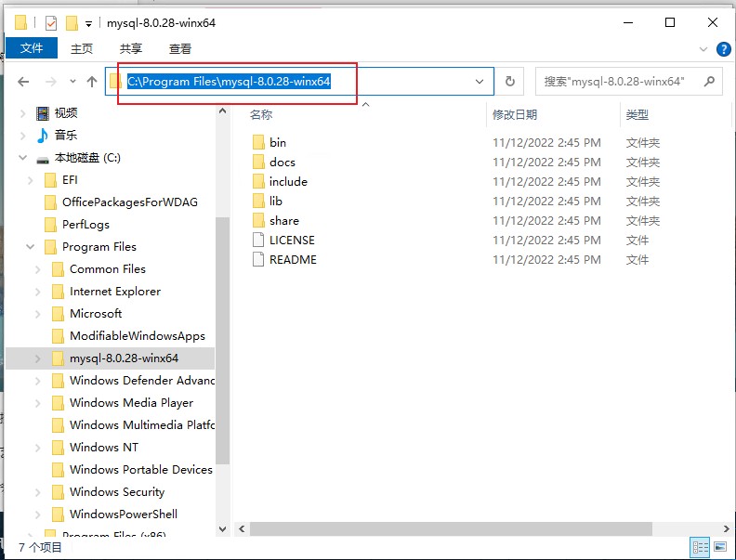Expand the address bar history dropdown
The width and height of the screenshot is (736, 560).
tap(480, 82)
